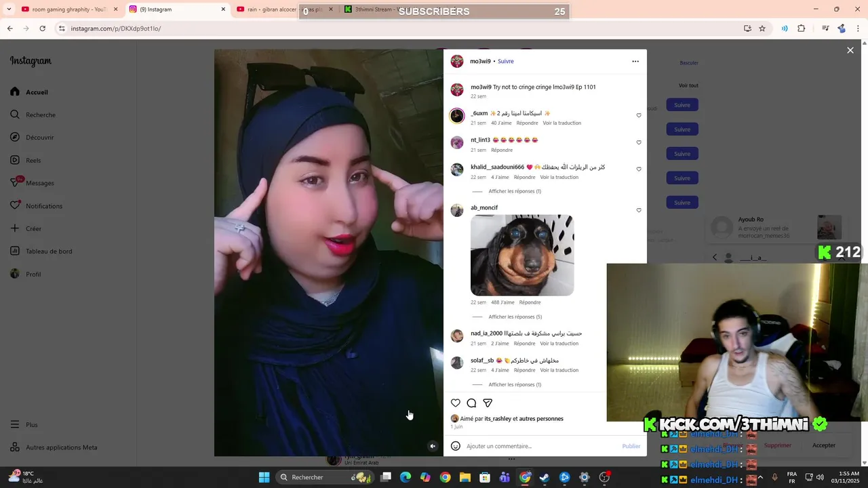Open volume control in system tray

pos(820,477)
